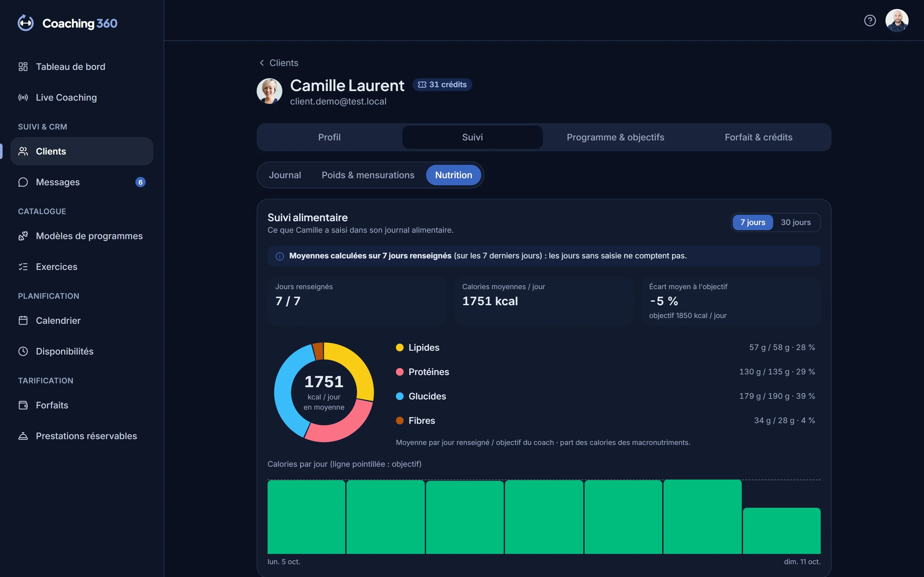Open Live Coaching broadcast icon
Viewport: 924px width, 577px height.
[23, 98]
